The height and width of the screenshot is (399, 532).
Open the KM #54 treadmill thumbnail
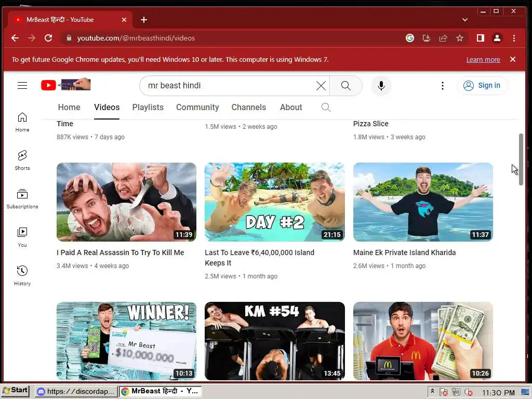pos(274,341)
